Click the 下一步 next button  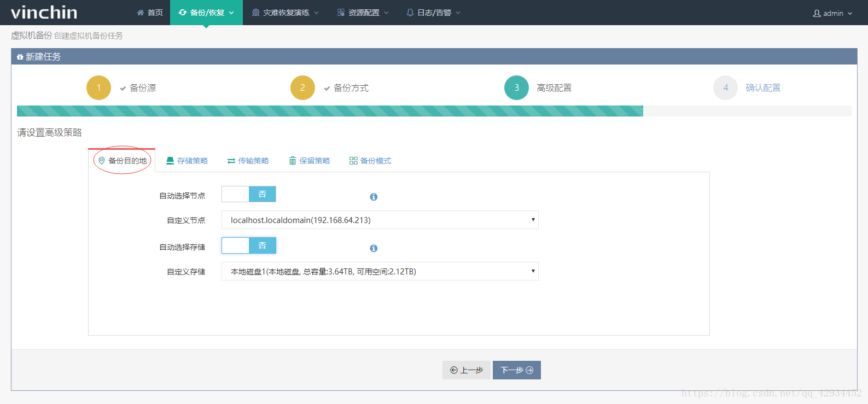(x=516, y=370)
